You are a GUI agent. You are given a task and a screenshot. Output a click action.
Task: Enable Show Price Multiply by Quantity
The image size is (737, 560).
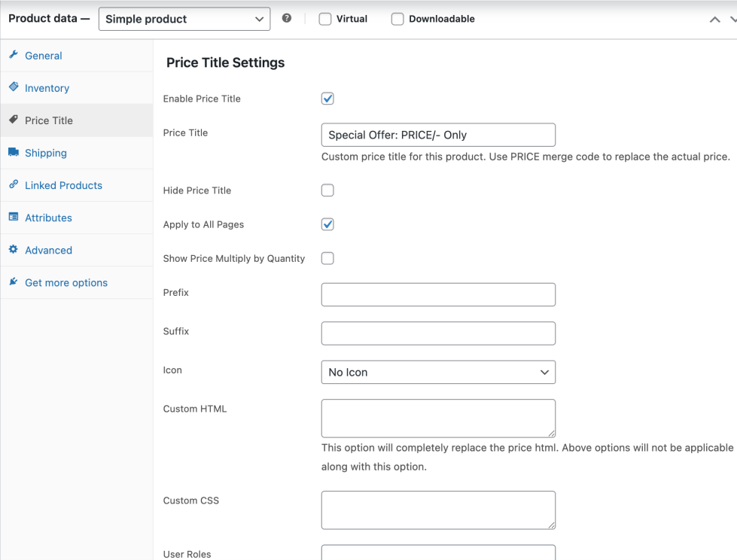click(327, 258)
